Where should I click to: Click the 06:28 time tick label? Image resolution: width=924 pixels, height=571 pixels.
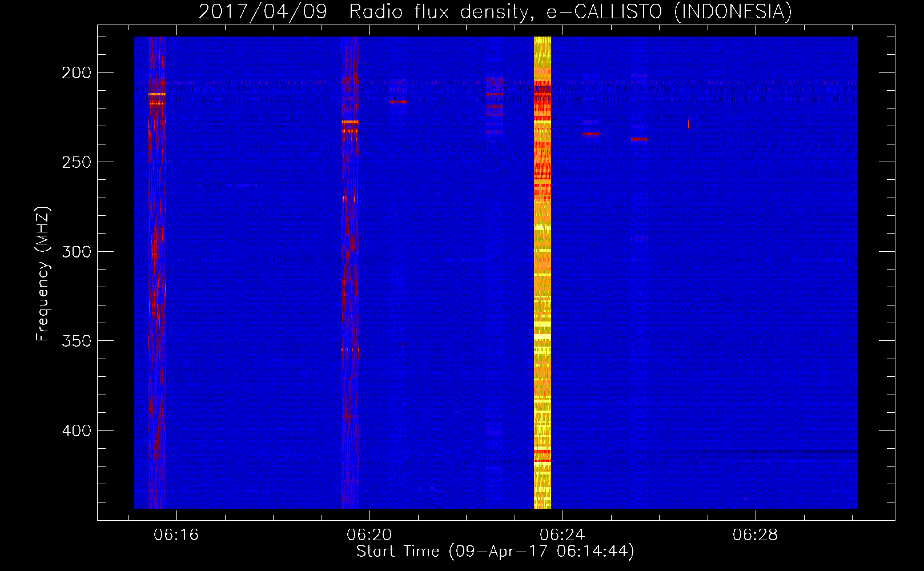click(x=756, y=534)
